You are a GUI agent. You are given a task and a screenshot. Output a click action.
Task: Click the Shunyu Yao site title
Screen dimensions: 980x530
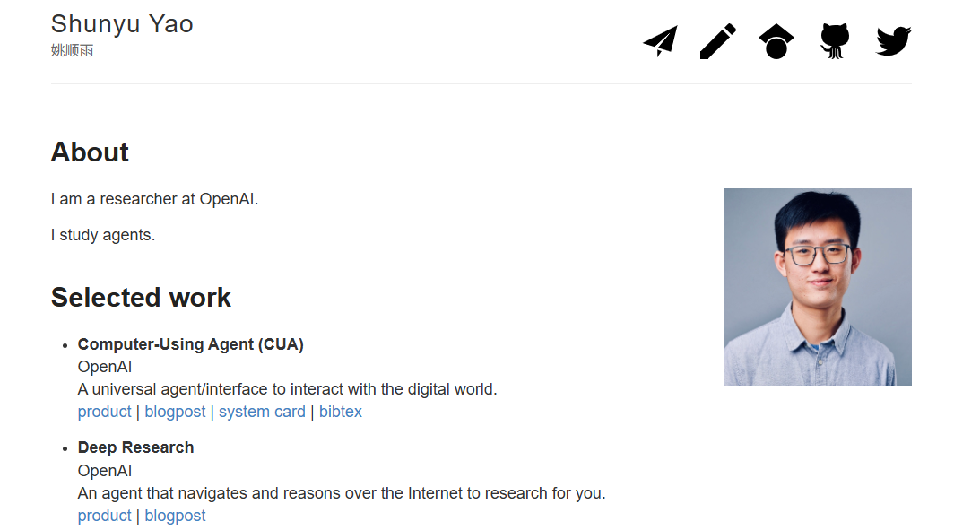[122, 24]
